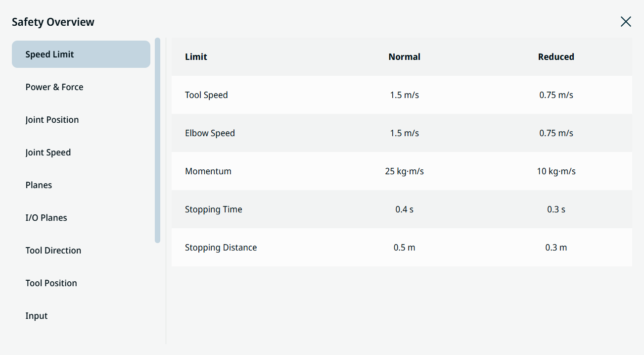The height and width of the screenshot is (355, 644).
Task: Close the Safety Overview dialog
Action: 626,21
